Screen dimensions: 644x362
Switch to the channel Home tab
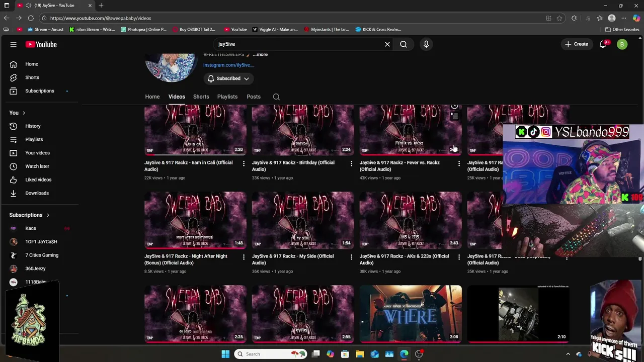point(152,97)
